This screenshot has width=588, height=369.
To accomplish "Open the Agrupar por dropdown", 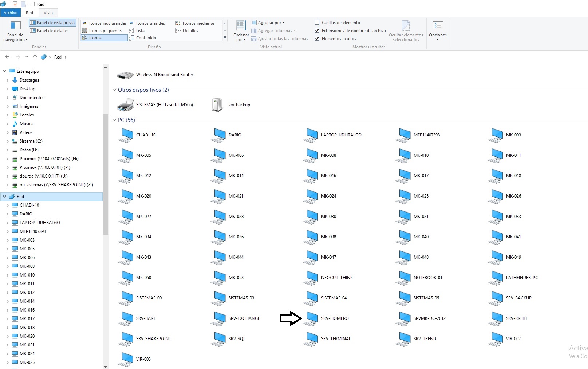I will click(x=271, y=23).
